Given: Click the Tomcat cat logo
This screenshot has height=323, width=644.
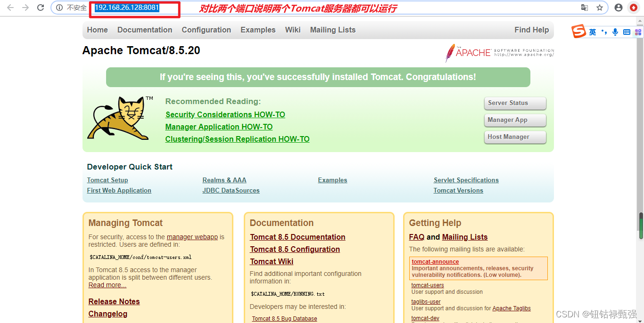Looking at the screenshot, I should click(120, 118).
